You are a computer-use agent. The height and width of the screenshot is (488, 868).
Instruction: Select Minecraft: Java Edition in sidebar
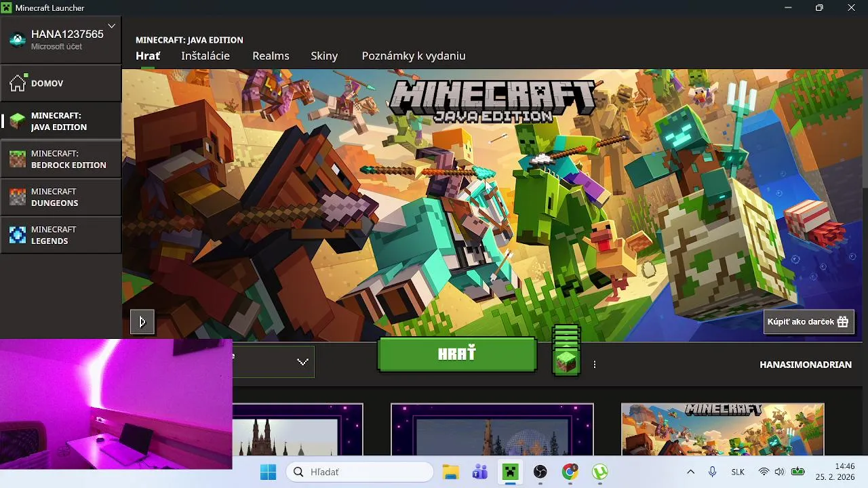[61, 121]
